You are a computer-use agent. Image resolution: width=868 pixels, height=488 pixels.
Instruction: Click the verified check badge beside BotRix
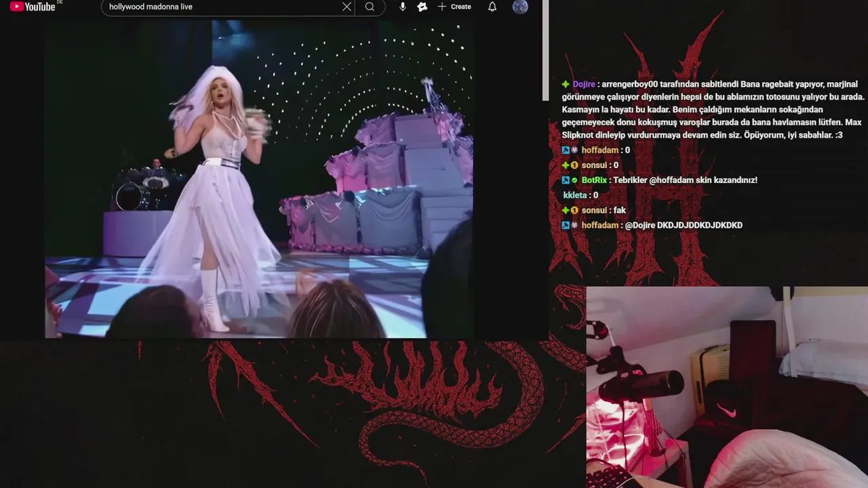click(575, 180)
